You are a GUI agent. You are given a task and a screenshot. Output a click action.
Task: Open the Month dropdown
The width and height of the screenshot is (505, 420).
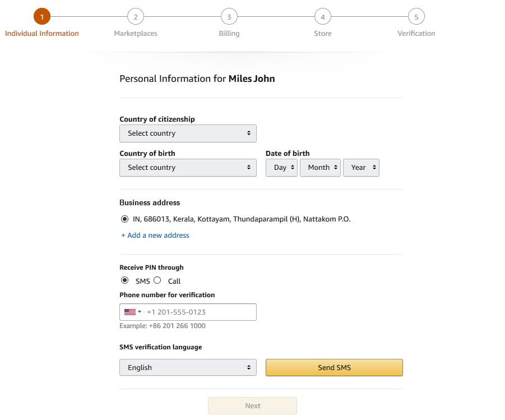320,167
